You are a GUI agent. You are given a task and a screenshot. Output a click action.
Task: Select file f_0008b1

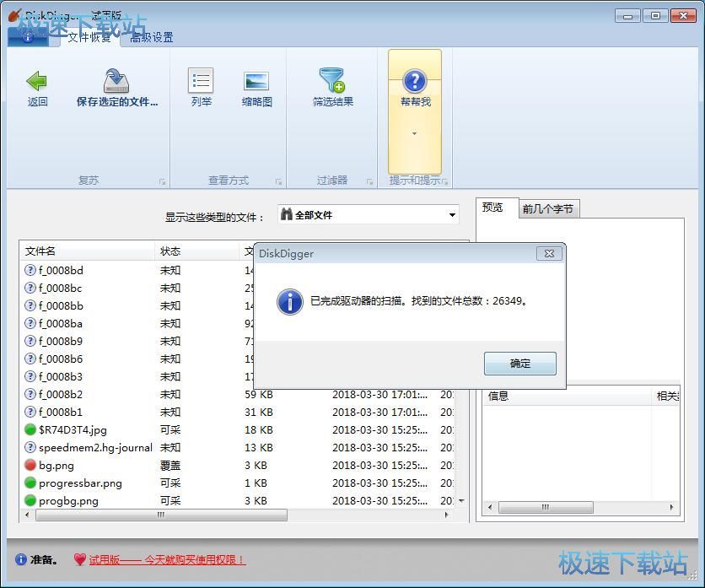coord(61,412)
